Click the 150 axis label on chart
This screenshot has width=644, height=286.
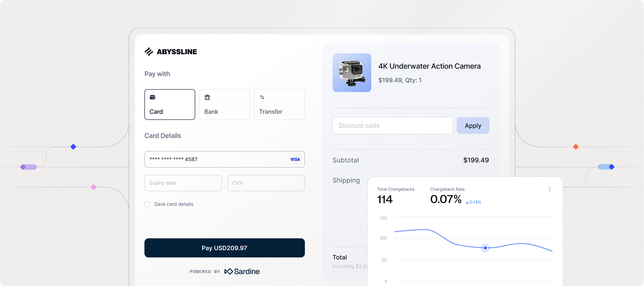(x=383, y=218)
